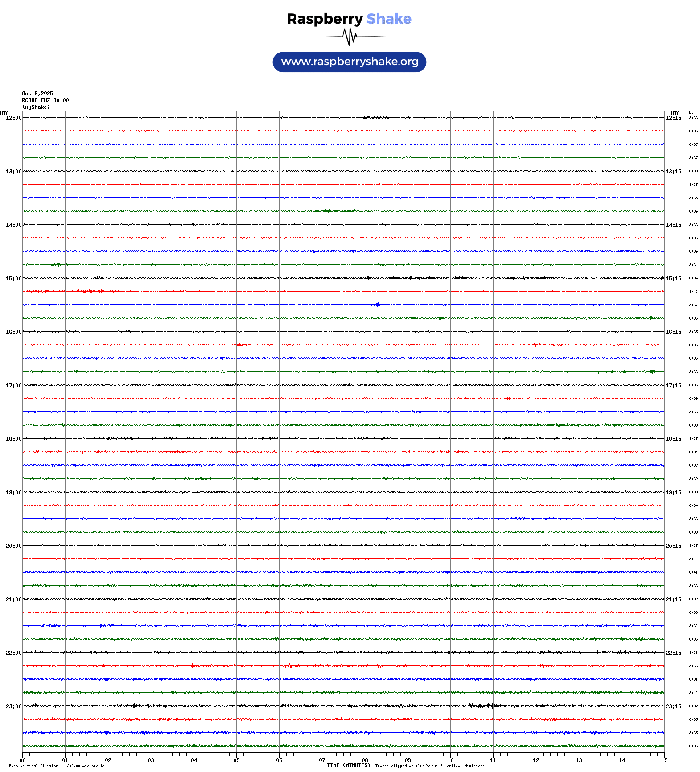This screenshot has height=772, width=700.
Task: Click the 18:00 hour label on left
Action: coord(13,439)
